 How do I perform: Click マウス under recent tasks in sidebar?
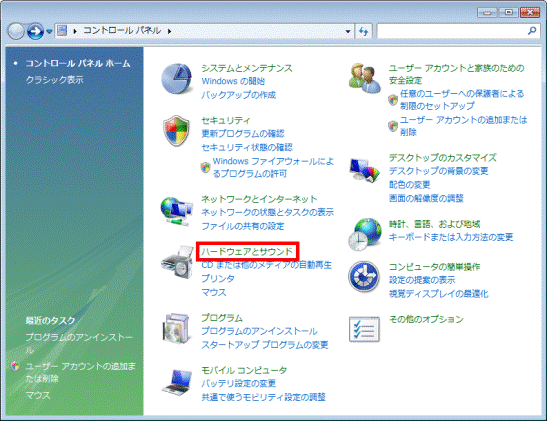coord(38,395)
